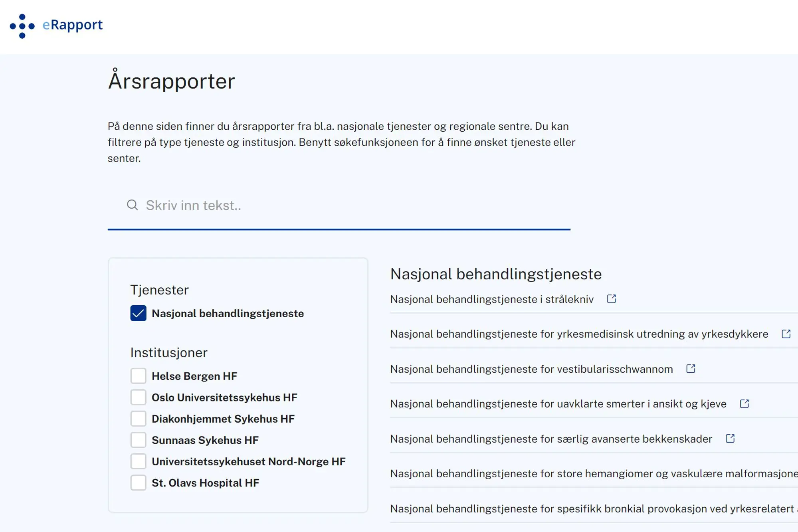Open 'Nasjonal behandlingstjeneste i strålekniv' link
The width and height of the screenshot is (798, 532).
[x=491, y=299]
